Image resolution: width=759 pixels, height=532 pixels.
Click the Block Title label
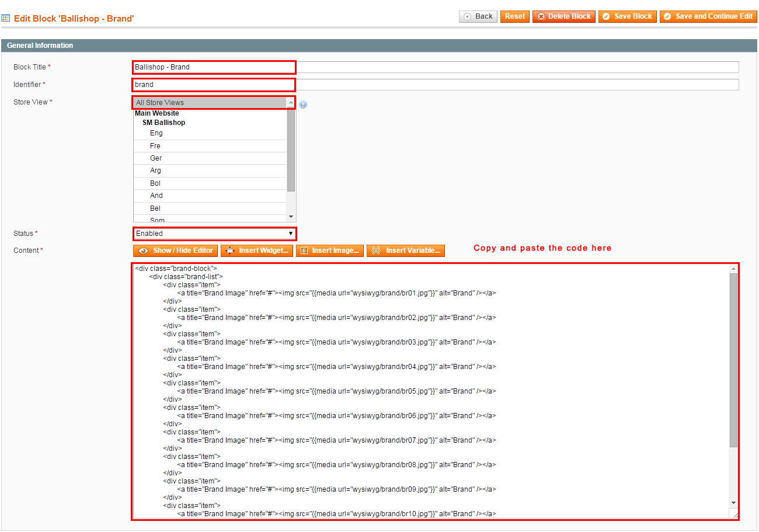pyautogui.click(x=32, y=67)
